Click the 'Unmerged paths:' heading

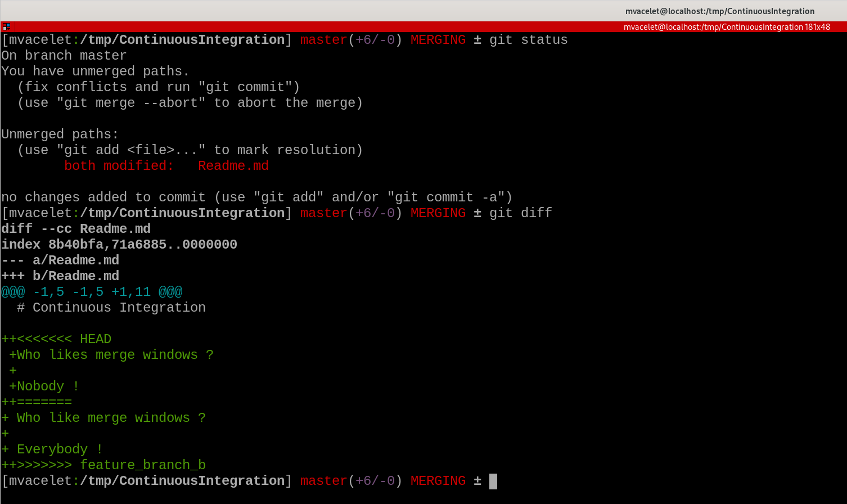tap(60, 134)
